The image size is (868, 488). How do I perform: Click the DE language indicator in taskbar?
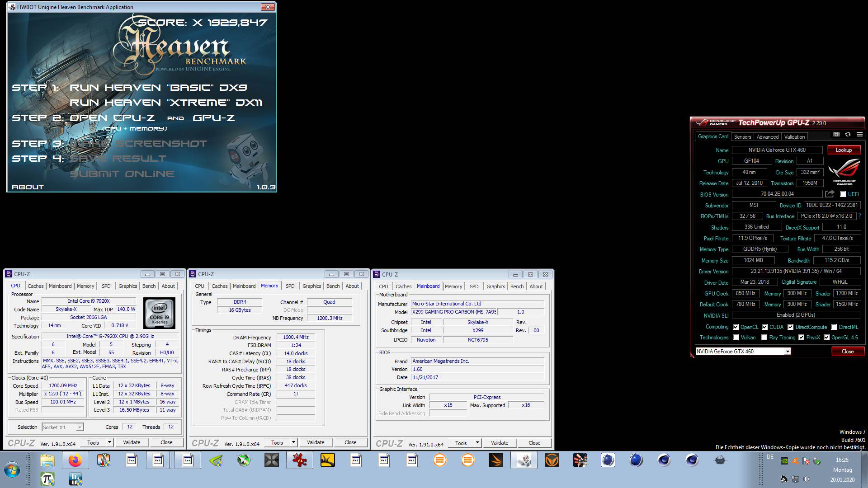(x=770, y=457)
